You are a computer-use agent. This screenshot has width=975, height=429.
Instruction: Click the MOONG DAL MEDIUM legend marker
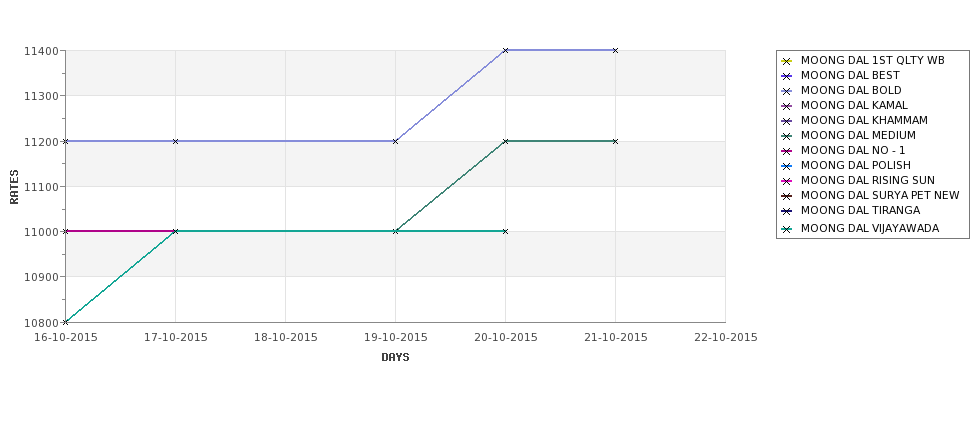coord(787,136)
